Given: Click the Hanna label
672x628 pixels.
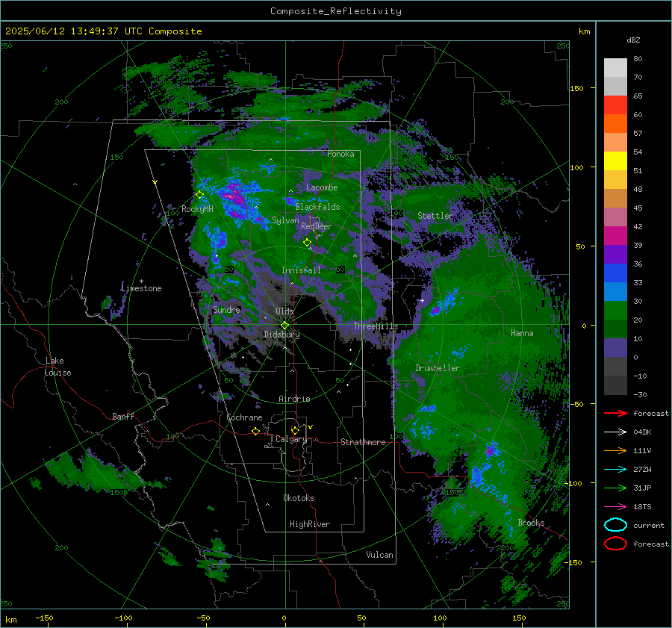Looking at the screenshot, I should pyautogui.click(x=522, y=333).
